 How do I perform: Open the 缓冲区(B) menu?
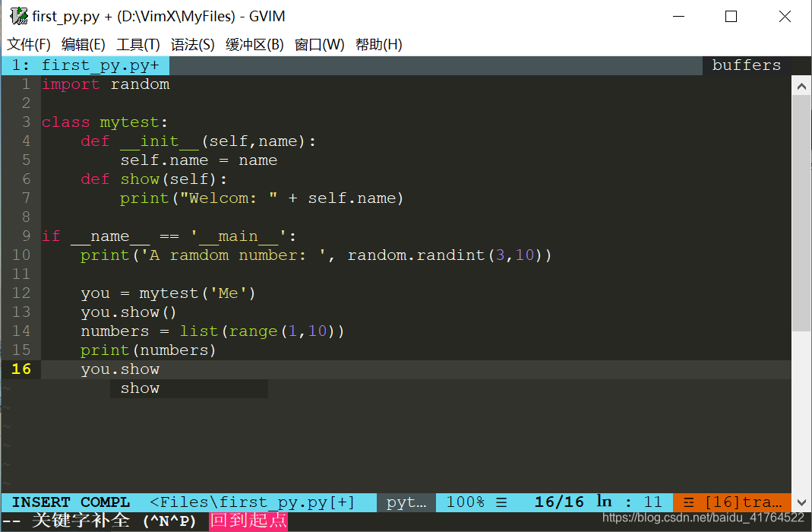point(256,44)
